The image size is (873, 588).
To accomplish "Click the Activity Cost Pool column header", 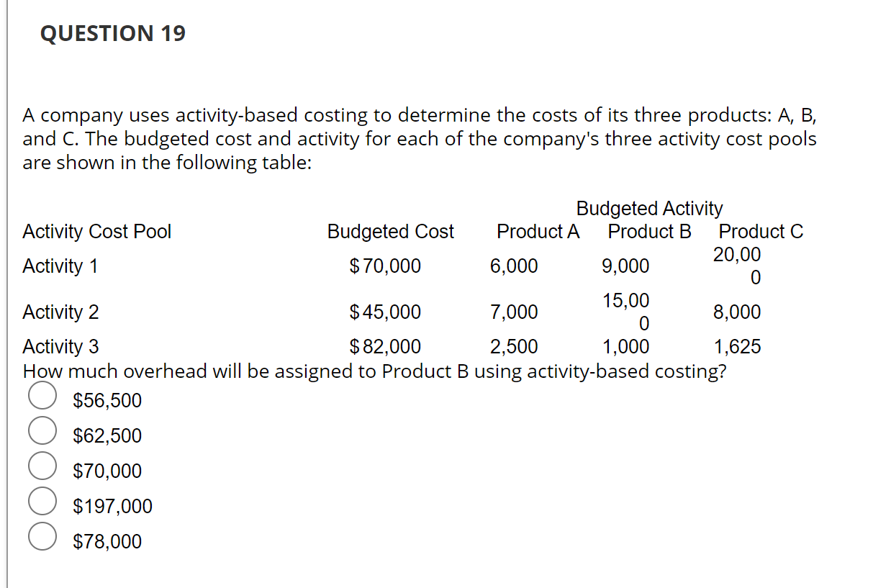I will tap(97, 232).
